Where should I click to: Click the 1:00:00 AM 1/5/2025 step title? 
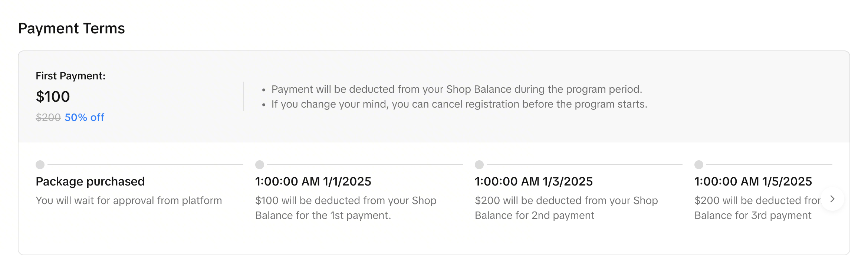(753, 181)
